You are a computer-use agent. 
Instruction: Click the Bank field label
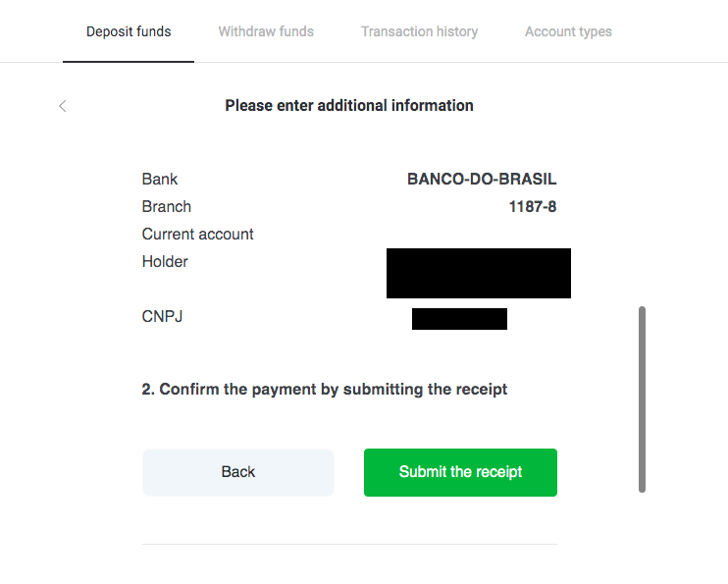point(160,180)
